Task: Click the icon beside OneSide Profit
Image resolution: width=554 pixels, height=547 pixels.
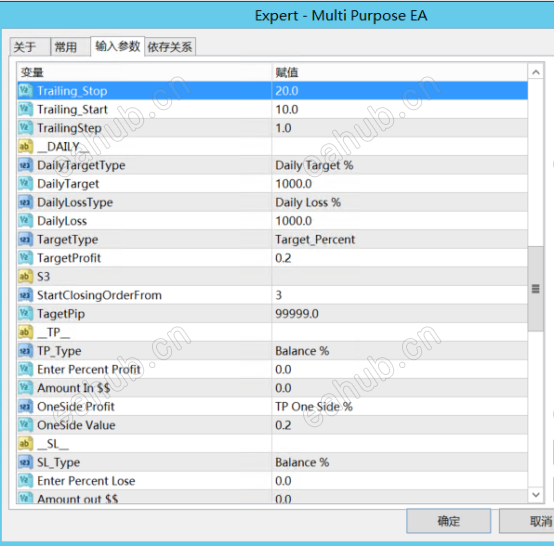Action: (x=25, y=406)
